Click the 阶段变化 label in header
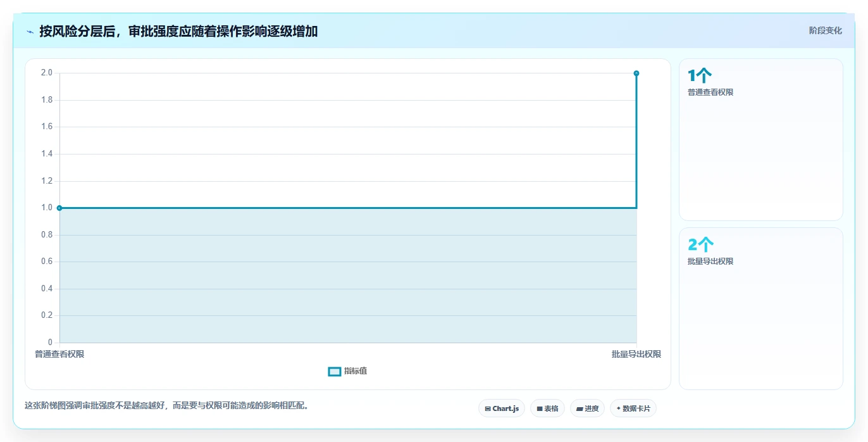The width and height of the screenshot is (868, 442). (825, 30)
